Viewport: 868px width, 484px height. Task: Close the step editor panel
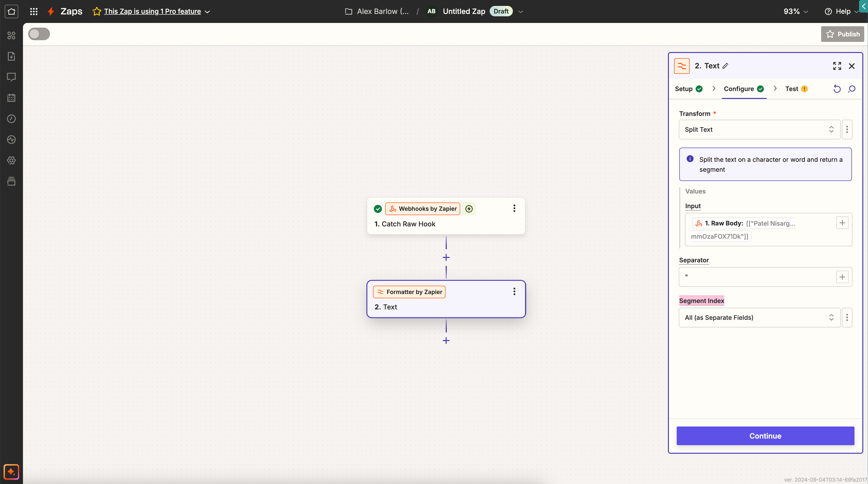(852, 66)
